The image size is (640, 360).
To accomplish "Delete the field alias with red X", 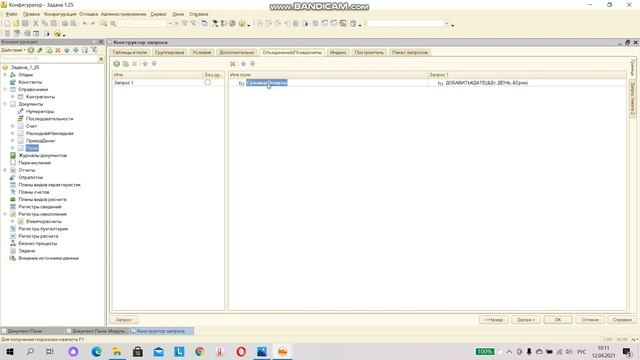I will coord(233,64).
